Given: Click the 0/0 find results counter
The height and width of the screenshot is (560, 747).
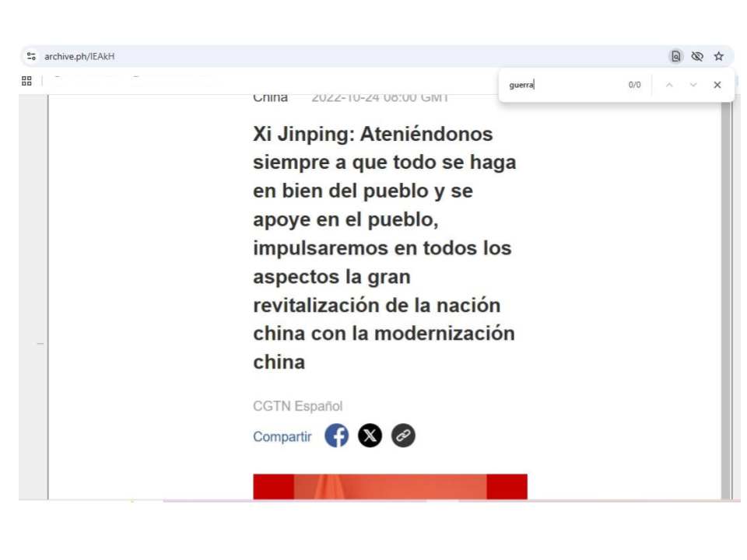Looking at the screenshot, I should (x=634, y=85).
